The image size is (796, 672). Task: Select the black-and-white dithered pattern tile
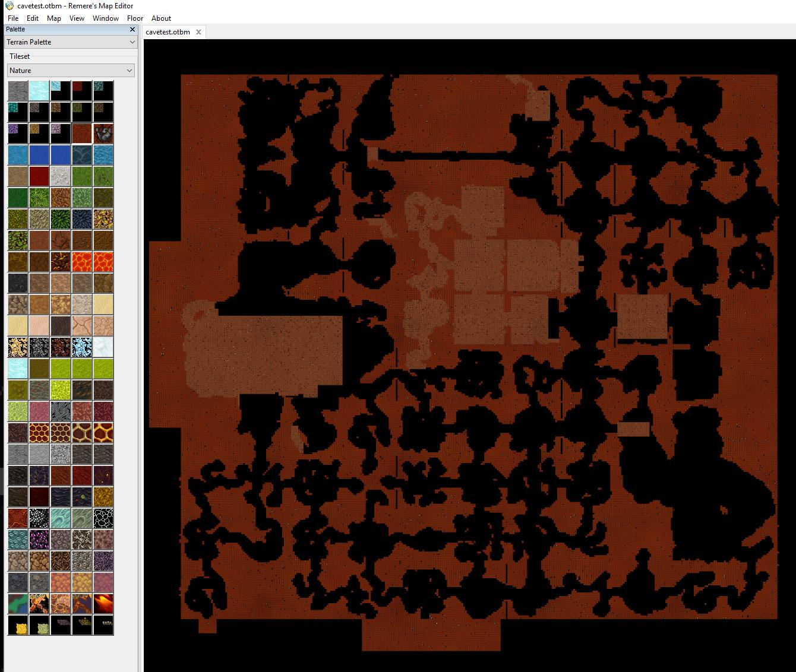click(61, 411)
